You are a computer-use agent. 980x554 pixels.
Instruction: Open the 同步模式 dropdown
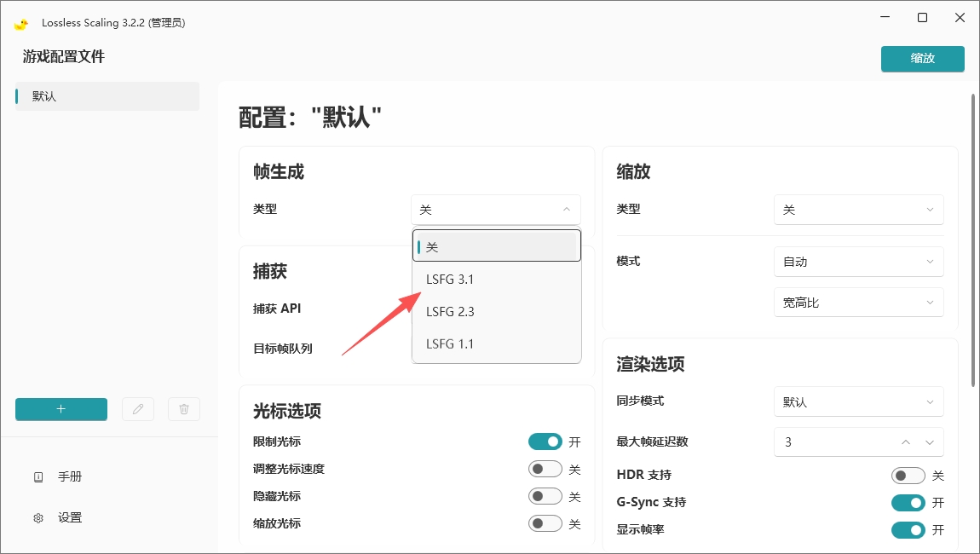[x=859, y=402]
